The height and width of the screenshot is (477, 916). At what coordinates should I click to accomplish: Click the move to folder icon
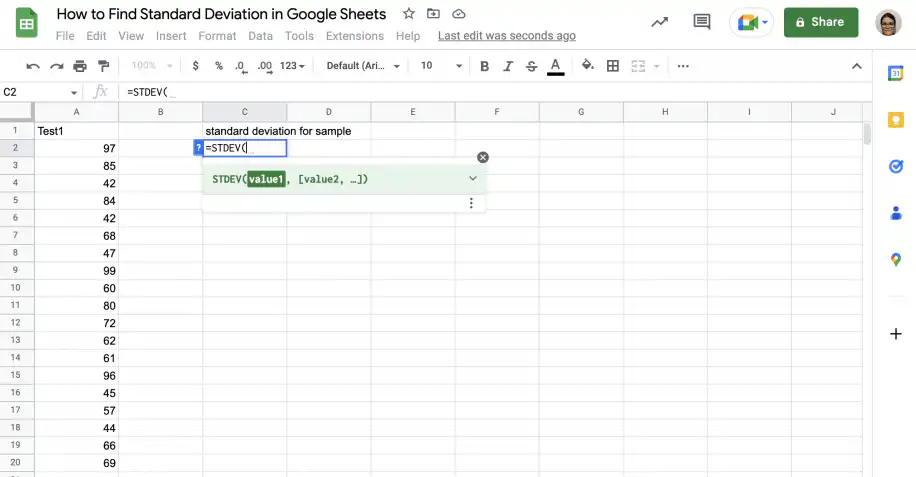coord(433,13)
